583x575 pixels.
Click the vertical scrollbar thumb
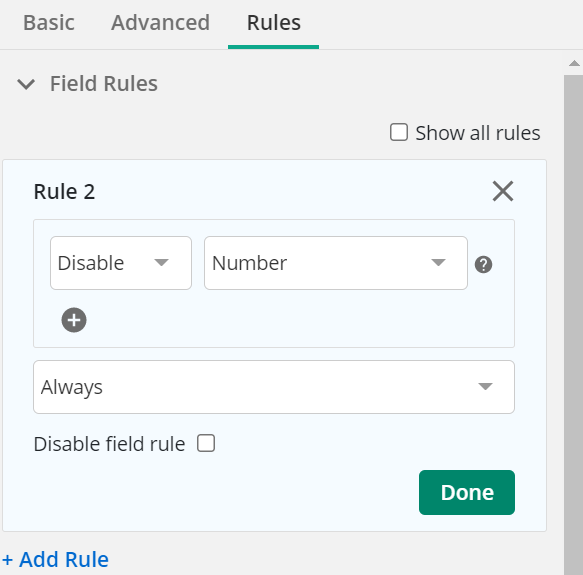pos(573,324)
